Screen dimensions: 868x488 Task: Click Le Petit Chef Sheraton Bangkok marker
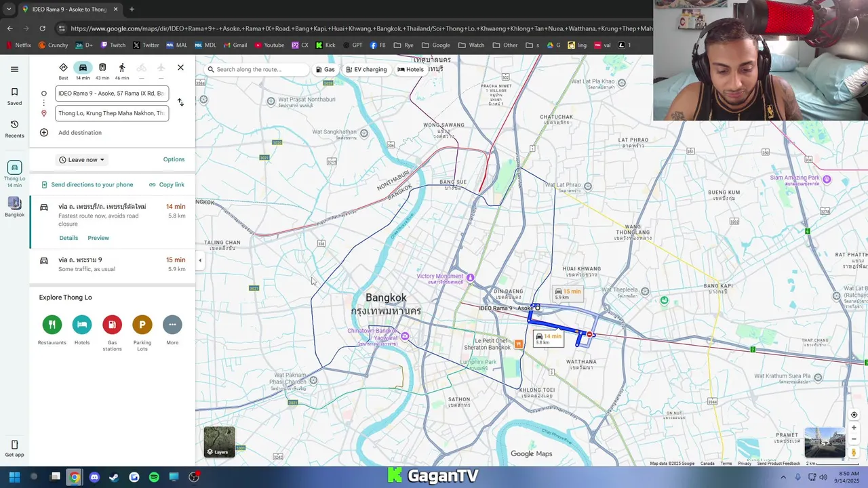click(518, 344)
